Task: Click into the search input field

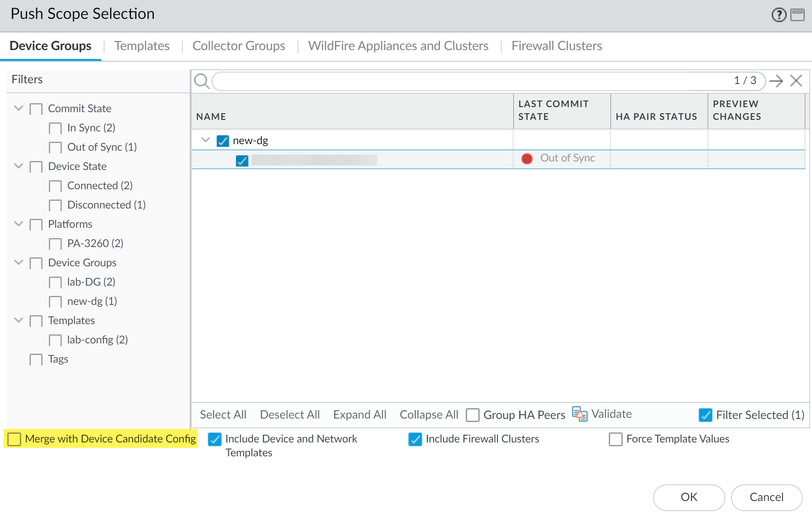Action: [463, 81]
